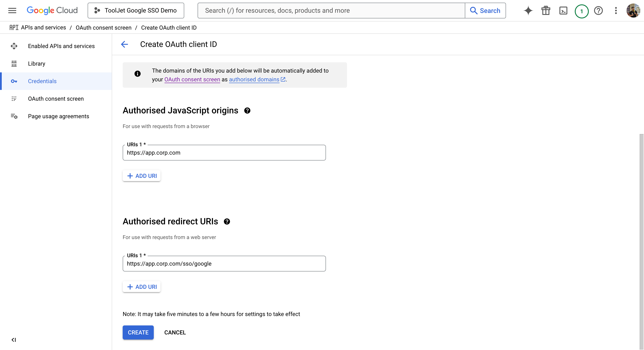Select OAuth consent screen in sidebar
The height and width of the screenshot is (350, 644).
pyautogui.click(x=56, y=99)
